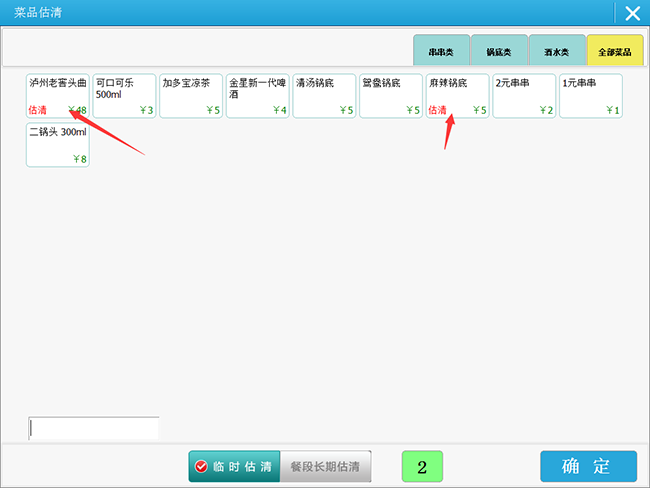Show the 酒水类 category tab

pyautogui.click(x=557, y=51)
